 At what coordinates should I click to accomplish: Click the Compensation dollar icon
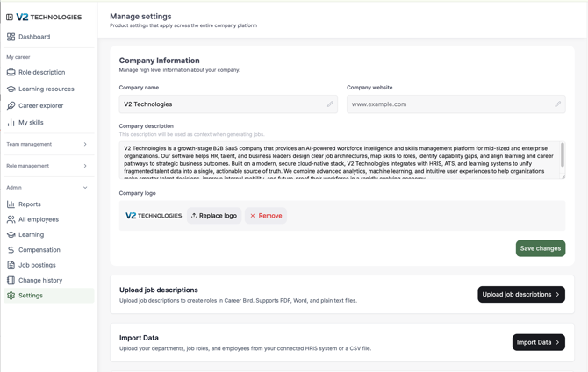click(x=11, y=250)
